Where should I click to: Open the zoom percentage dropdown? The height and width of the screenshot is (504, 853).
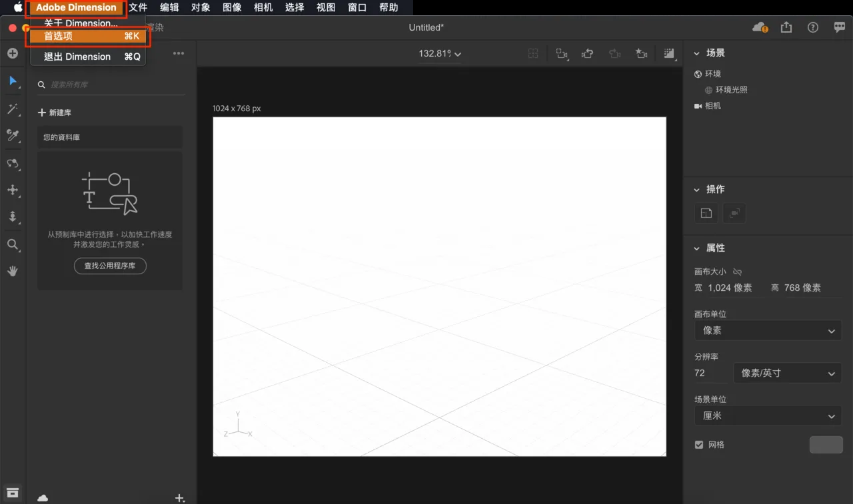point(440,53)
